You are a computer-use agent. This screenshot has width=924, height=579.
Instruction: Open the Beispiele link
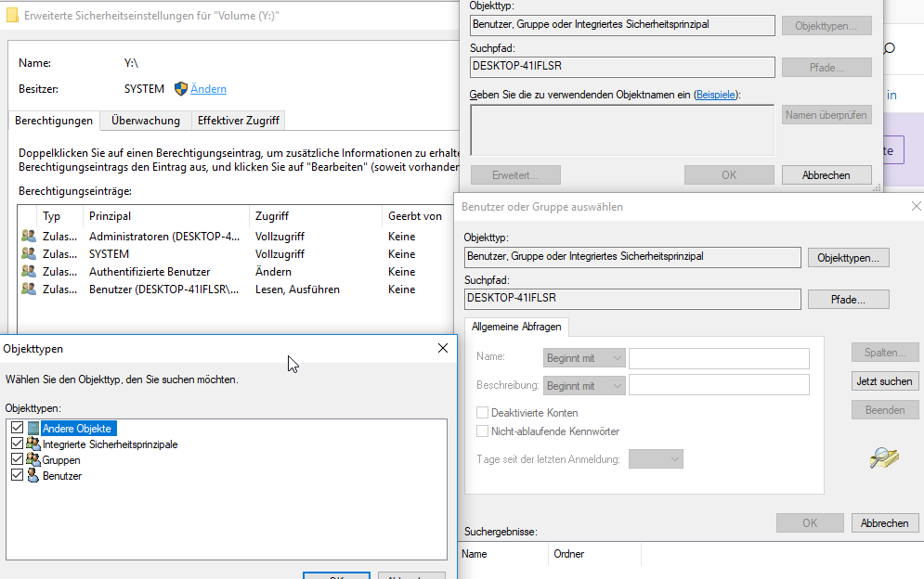coord(716,95)
